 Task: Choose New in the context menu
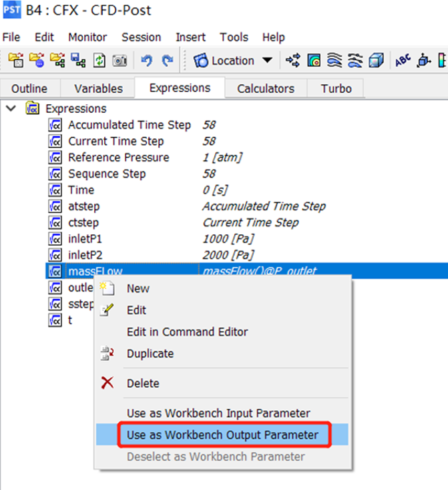[222, 288]
